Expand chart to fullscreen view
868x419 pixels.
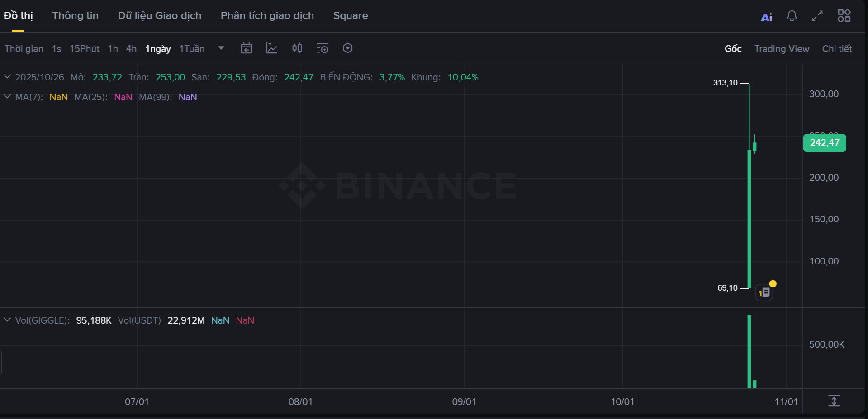(817, 16)
